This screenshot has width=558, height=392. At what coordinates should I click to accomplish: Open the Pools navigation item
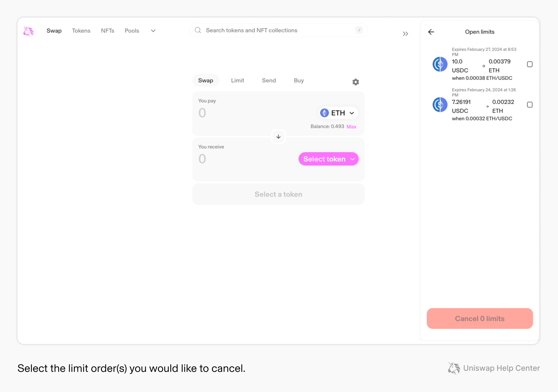[x=132, y=31]
